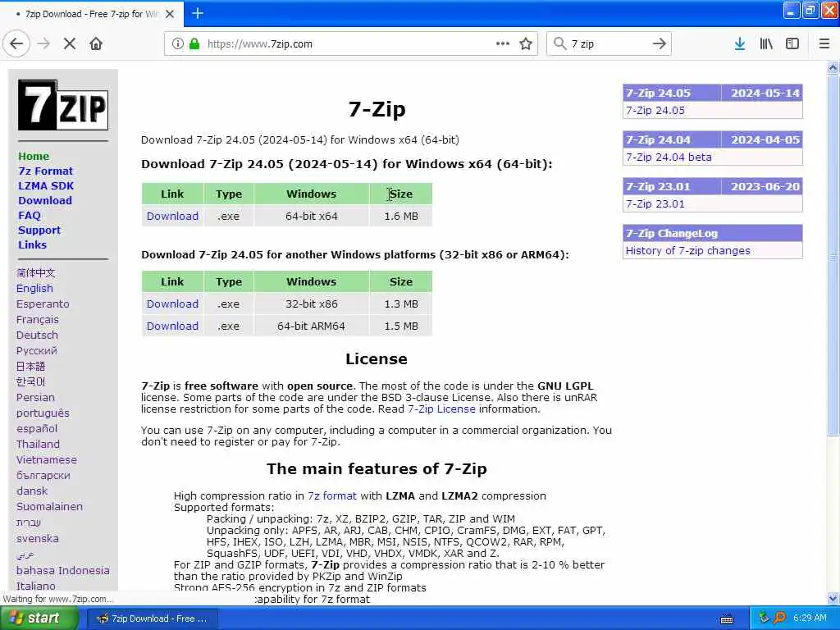Click the page scrollbar up arrow

pyautogui.click(x=833, y=67)
